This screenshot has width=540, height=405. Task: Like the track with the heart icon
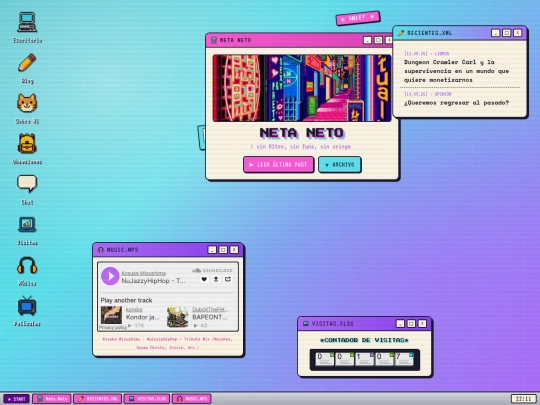(x=204, y=279)
